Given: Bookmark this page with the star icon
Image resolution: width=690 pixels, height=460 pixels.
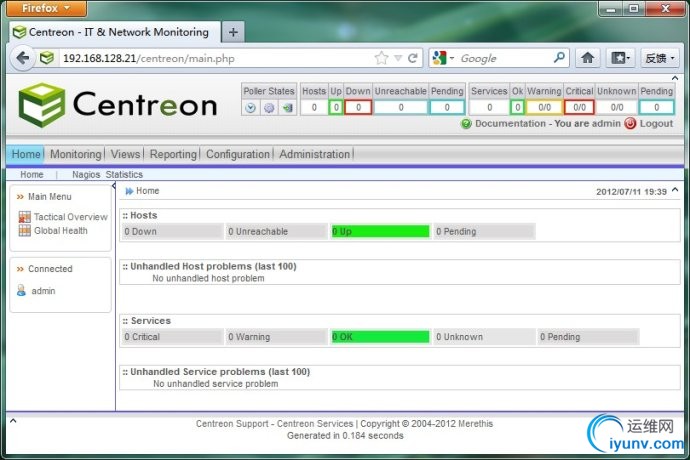Looking at the screenshot, I should click(382, 58).
